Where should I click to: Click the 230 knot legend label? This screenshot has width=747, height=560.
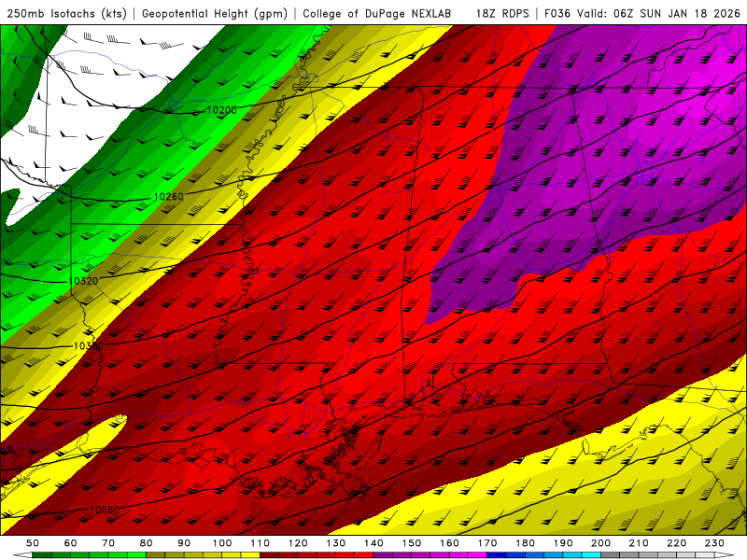click(714, 543)
